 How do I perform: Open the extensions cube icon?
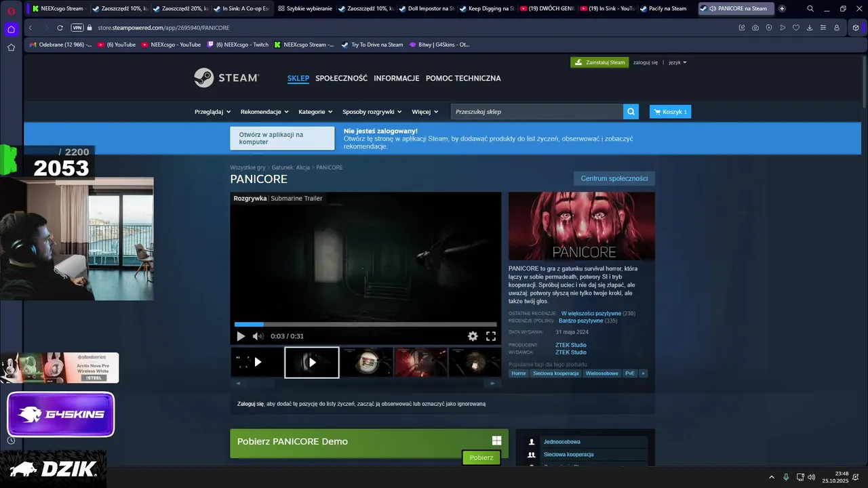(x=856, y=28)
